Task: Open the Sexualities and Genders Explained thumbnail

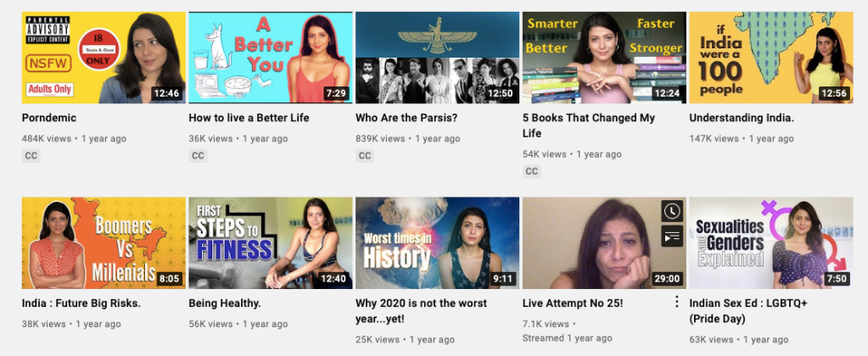Action: [x=771, y=242]
